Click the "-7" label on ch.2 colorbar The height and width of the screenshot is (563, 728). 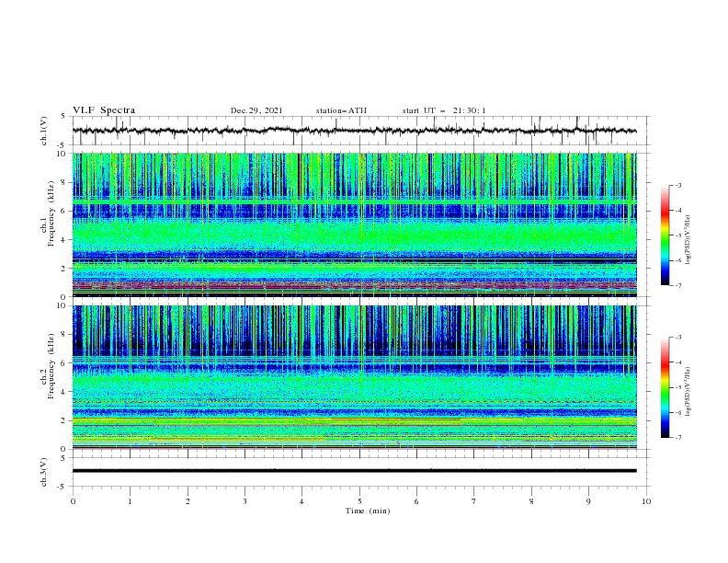(x=678, y=437)
